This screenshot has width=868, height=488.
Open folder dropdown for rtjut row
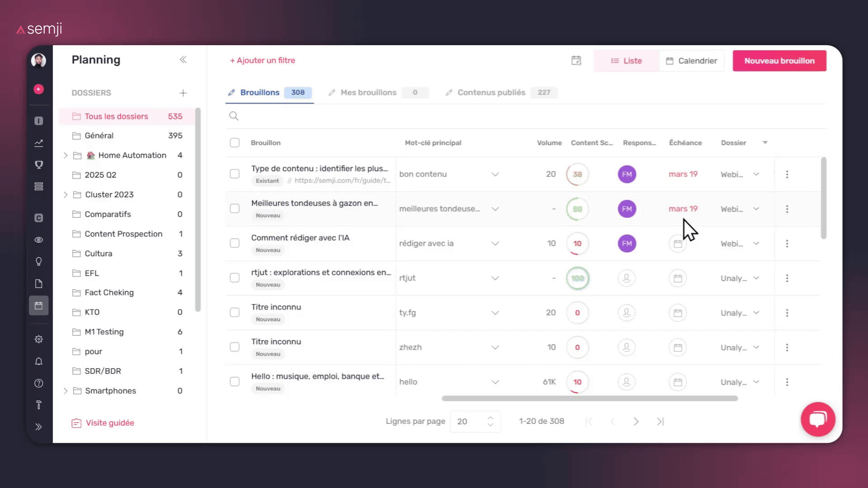tap(756, 278)
